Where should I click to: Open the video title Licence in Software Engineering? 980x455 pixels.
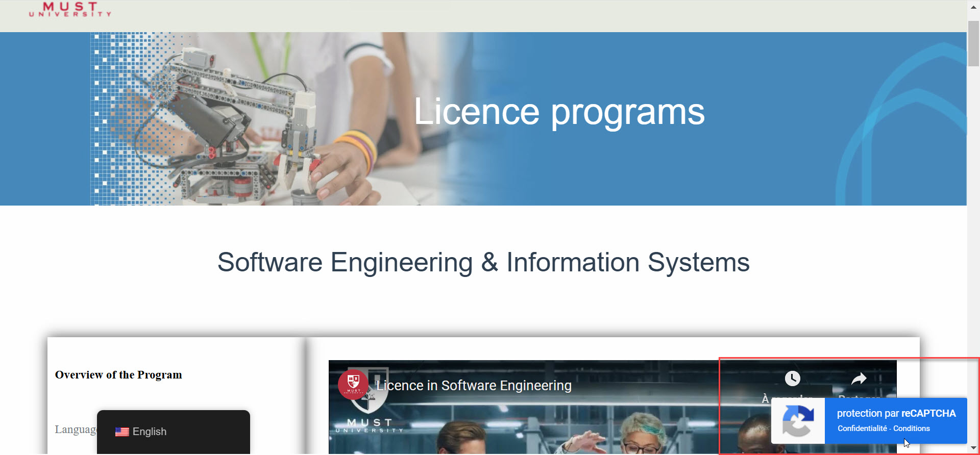[474, 386]
